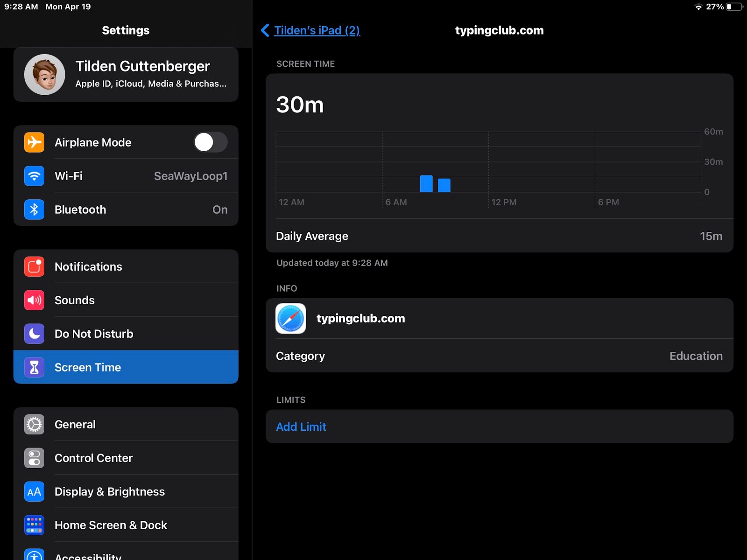
Task: Tap the Safari compass icon for typingclub.com
Action: 291,318
